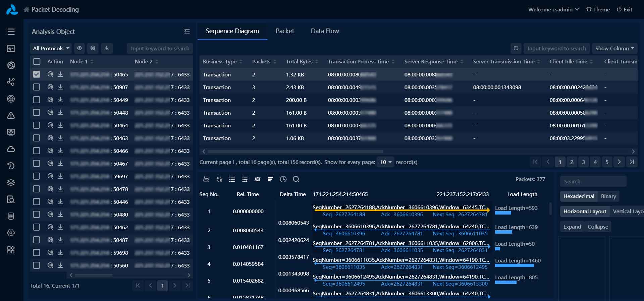Switch to the Packet tab
The height and width of the screenshot is (301, 644).
coord(284,31)
